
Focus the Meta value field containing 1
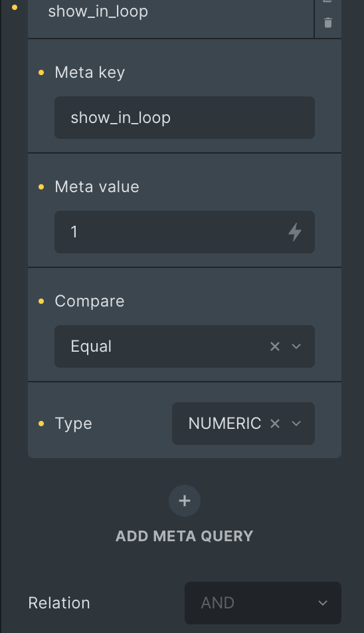coord(185,232)
